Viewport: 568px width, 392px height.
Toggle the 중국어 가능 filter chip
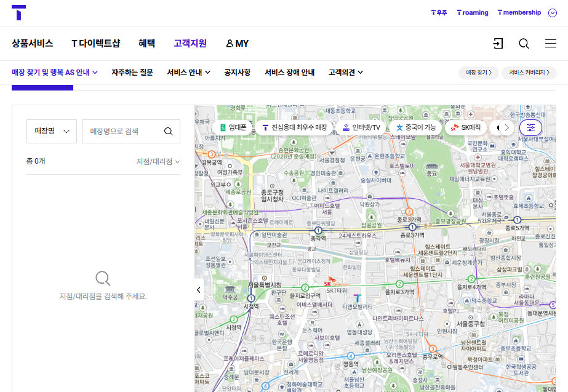[x=415, y=127]
